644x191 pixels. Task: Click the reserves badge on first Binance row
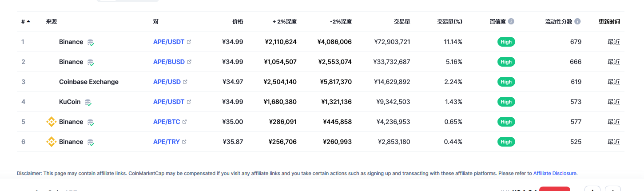pyautogui.click(x=91, y=42)
